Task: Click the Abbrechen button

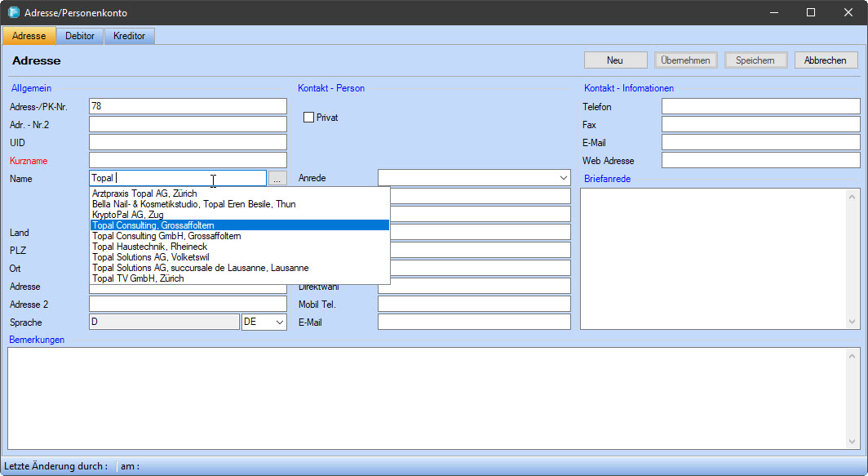Action: [x=825, y=60]
